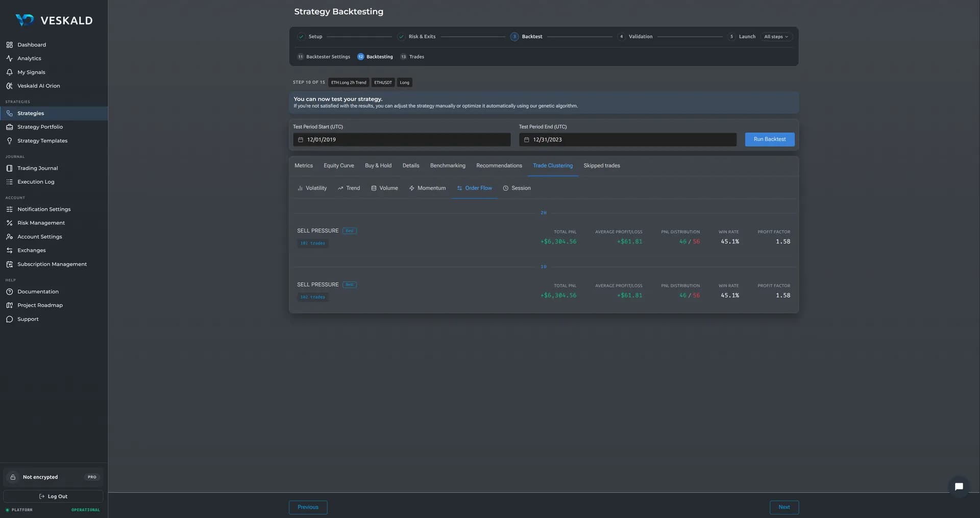The image size is (980, 518).
Task: Open the Recommendations tab
Action: pyautogui.click(x=499, y=166)
